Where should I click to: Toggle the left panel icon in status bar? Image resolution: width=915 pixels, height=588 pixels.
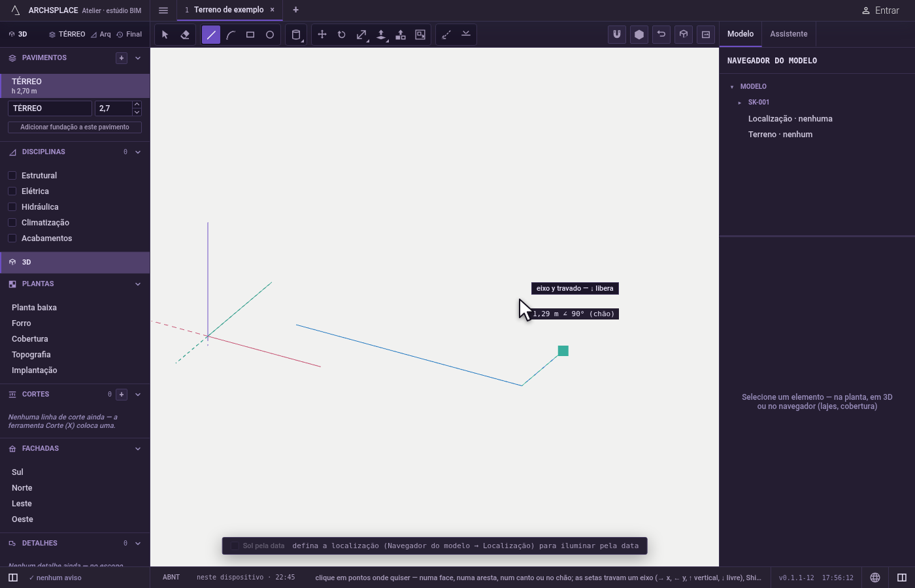[13, 578]
